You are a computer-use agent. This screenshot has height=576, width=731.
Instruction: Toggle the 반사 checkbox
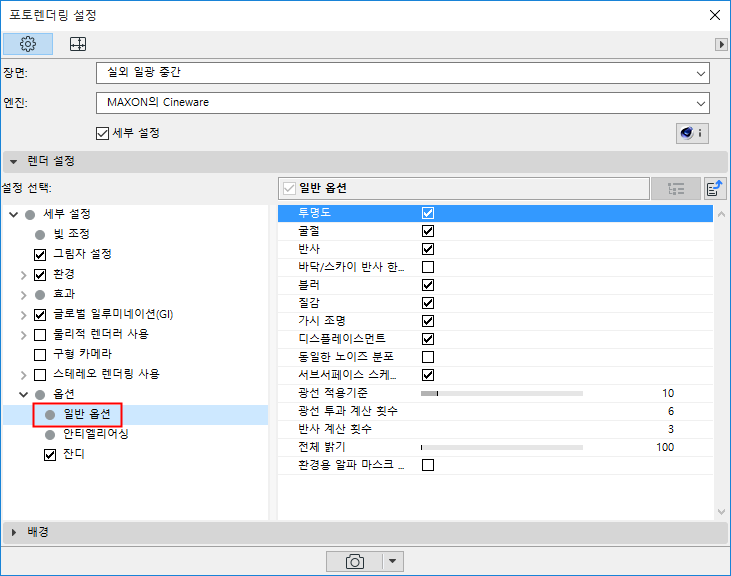(x=428, y=249)
